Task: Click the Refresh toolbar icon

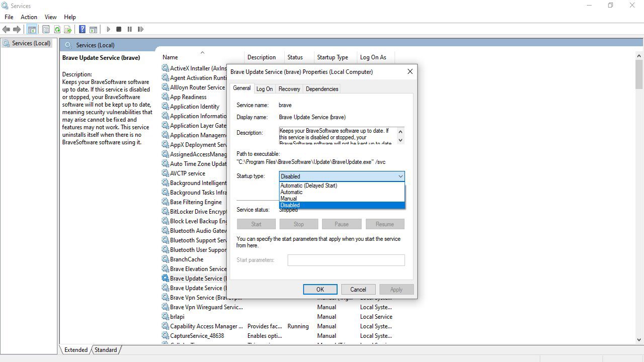Action: coord(57,30)
